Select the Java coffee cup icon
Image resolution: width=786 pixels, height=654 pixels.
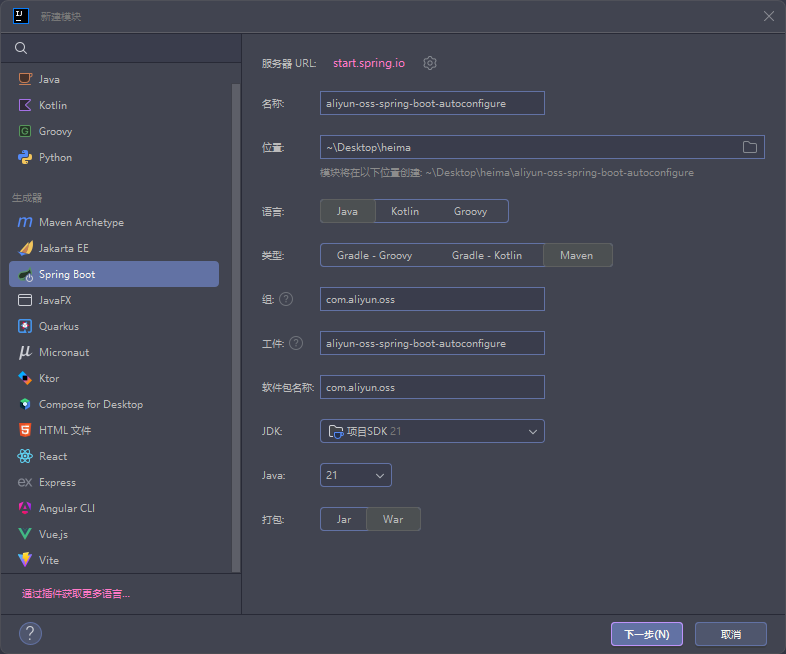25,79
